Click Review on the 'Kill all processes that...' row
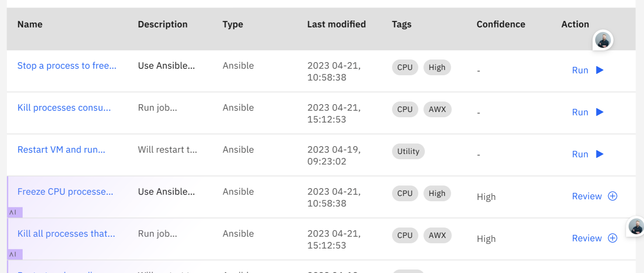644x273 pixels. coord(587,238)
